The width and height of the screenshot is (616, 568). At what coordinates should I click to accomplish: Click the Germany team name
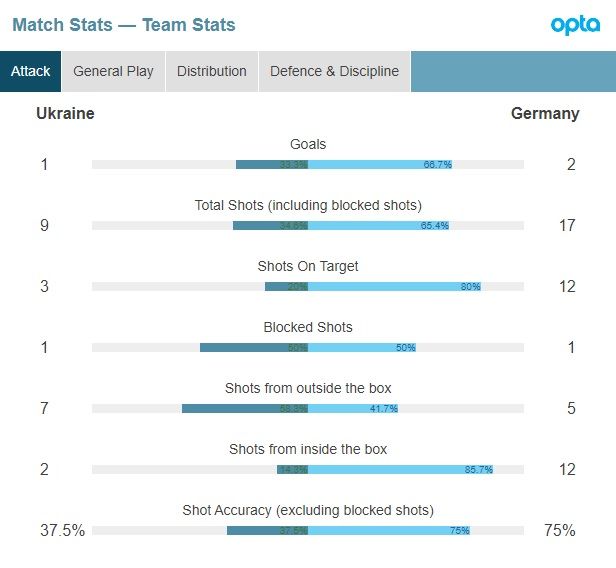pos(545,113)
